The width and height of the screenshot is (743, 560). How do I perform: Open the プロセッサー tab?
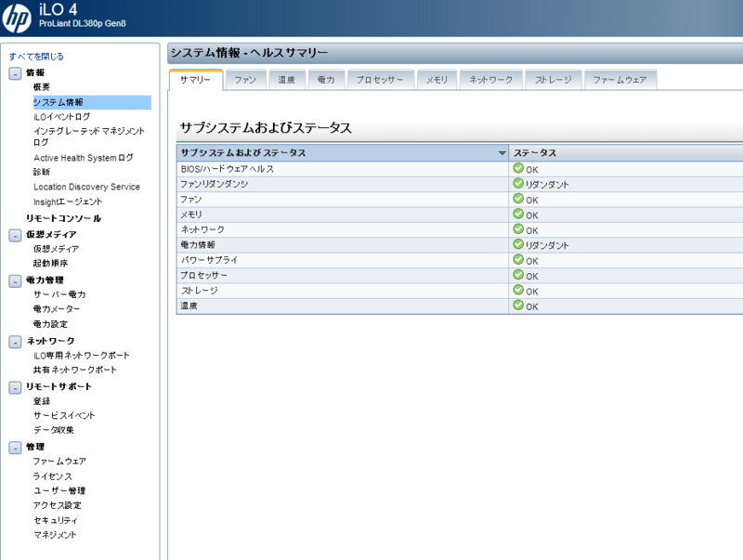coord(380,80)
